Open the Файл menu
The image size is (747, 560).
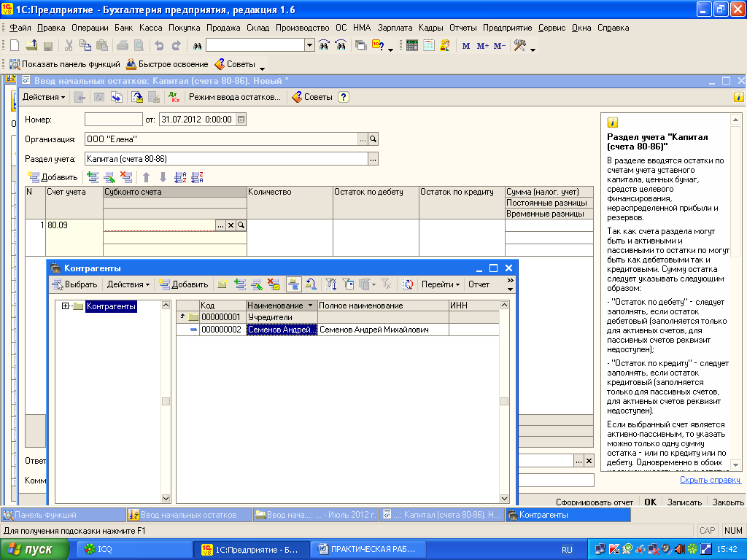(20, 28)
